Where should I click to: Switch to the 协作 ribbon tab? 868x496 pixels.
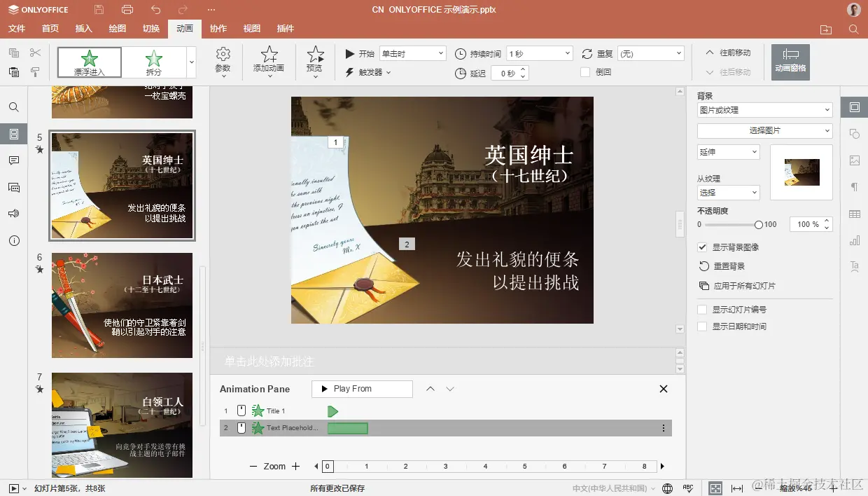tap(217, 29)
